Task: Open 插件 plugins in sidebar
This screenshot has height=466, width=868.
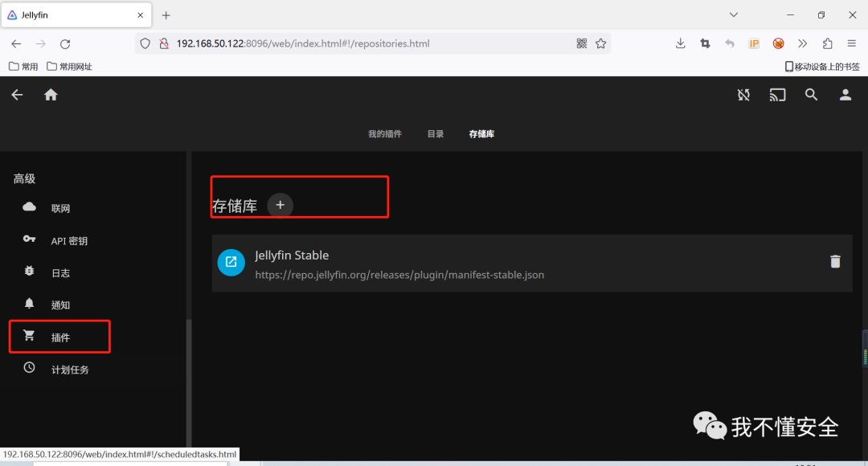Action: pyautogui.click(x=59, y=337)
